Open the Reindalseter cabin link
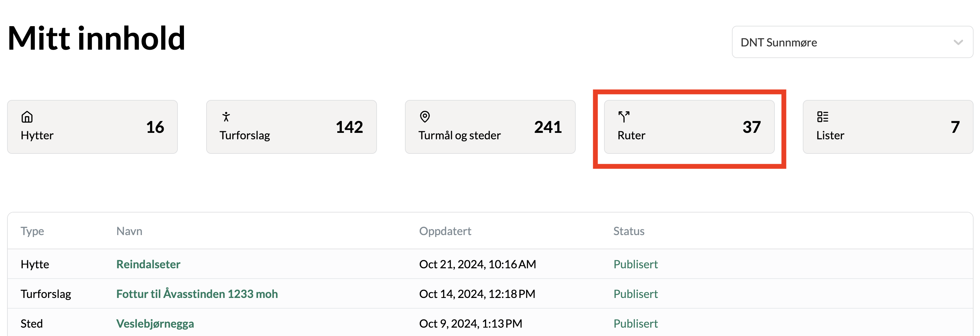Image resolution: width=980 pixels, height=336 pixels. tap(148, 264)
